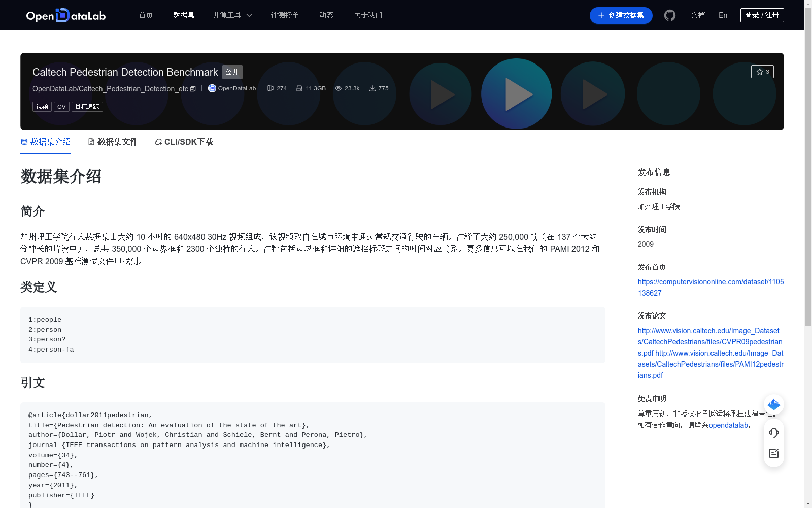This screenshot has width=812, height=508.
Task: Click the Caltech Pedestrian Detection Benchmark title
Action: (125, 72)
